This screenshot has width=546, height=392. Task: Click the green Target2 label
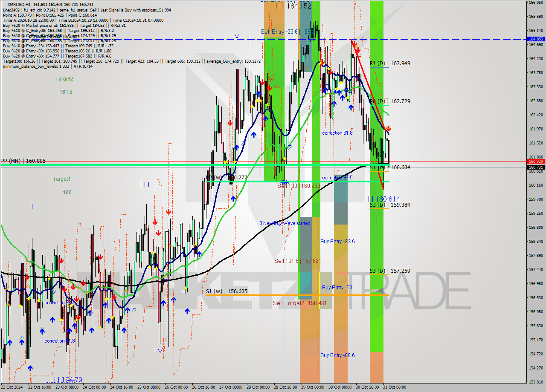[64, 79]
